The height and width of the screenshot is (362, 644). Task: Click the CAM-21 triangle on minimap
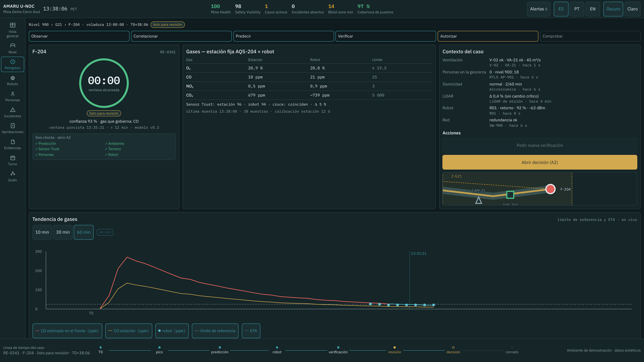point(479,200)
